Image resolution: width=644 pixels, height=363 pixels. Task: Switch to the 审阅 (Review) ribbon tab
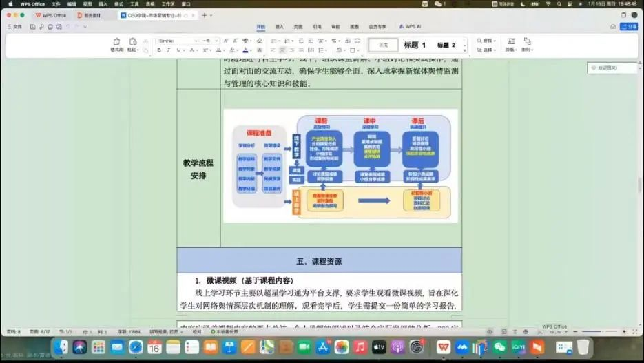click(336, 27)
